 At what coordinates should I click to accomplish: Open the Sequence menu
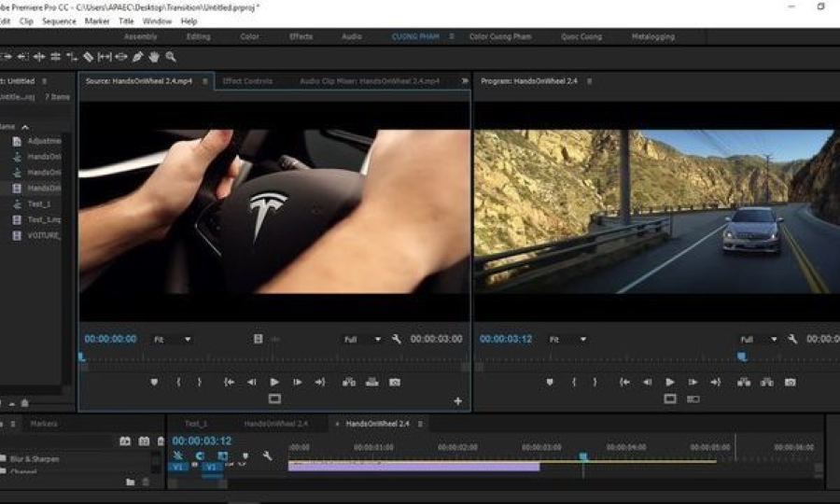tap(59, 21)
